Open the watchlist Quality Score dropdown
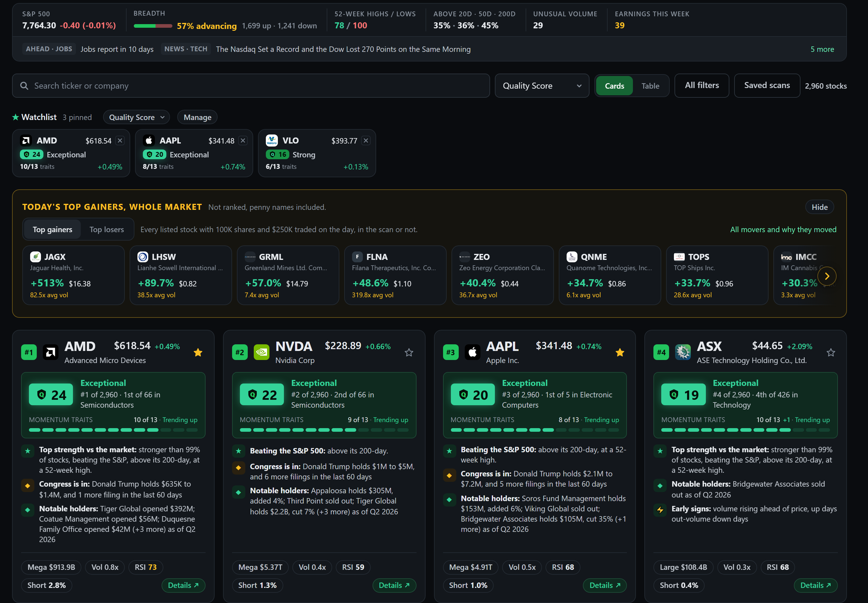868x603 pixels. [x=136, y=117]
